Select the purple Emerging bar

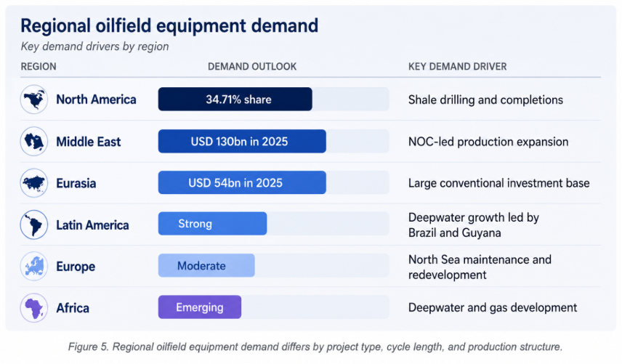[200, 307]
